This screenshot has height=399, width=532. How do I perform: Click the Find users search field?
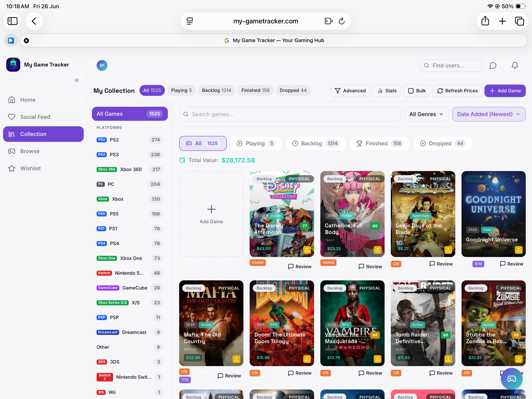(451, 65)
